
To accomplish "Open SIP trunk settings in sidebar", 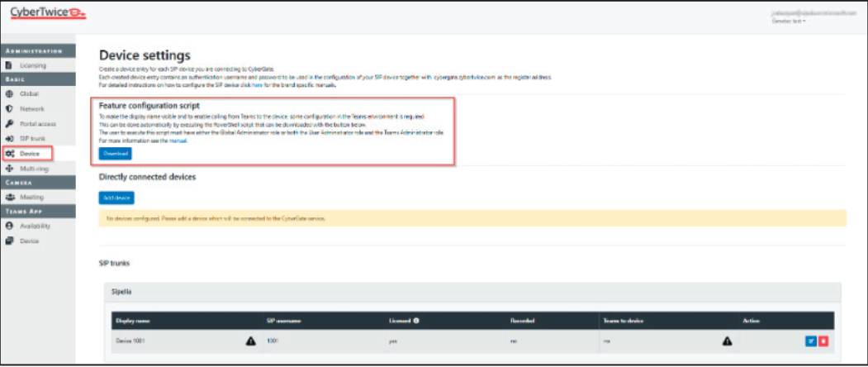I will click(33, 139).
